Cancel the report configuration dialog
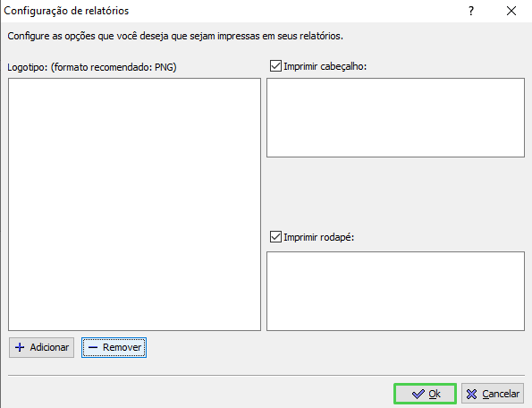Screen dimensions: 532x408 click(493, 394)
